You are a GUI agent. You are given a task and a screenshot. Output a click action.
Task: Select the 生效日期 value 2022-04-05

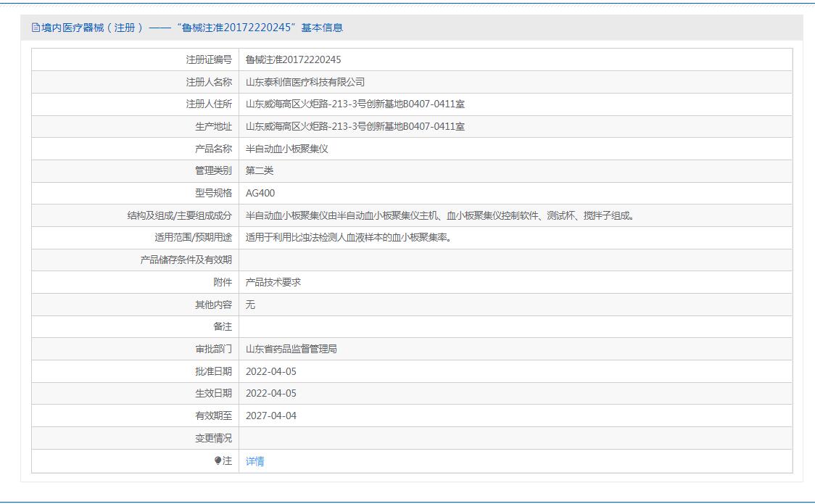[x=270, y=393]
